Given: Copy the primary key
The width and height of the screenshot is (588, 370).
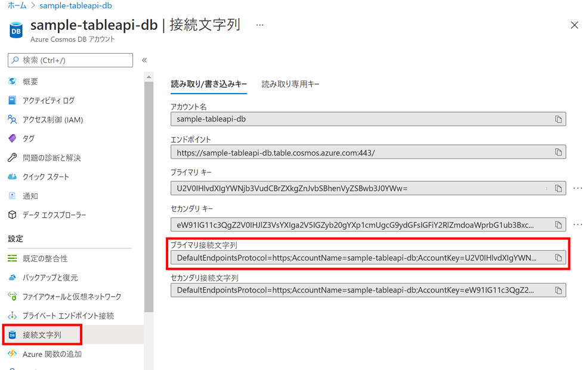Looking at the screenshot, I should point(558,189).
